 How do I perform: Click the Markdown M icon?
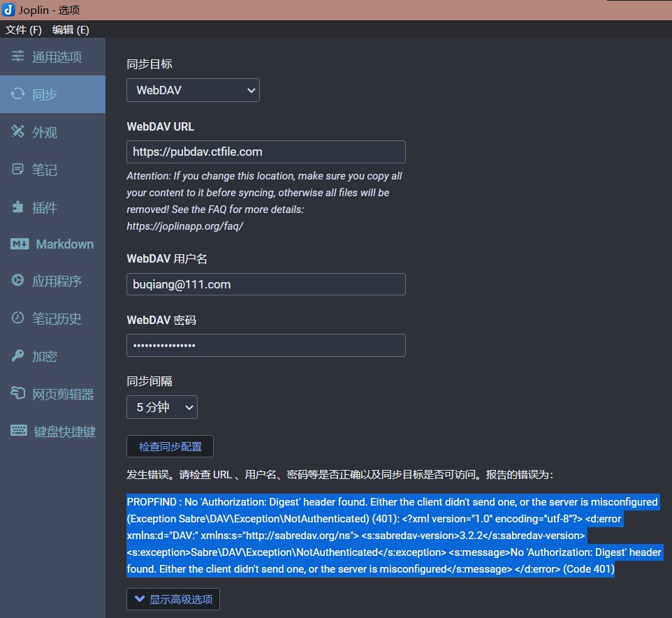20,244
